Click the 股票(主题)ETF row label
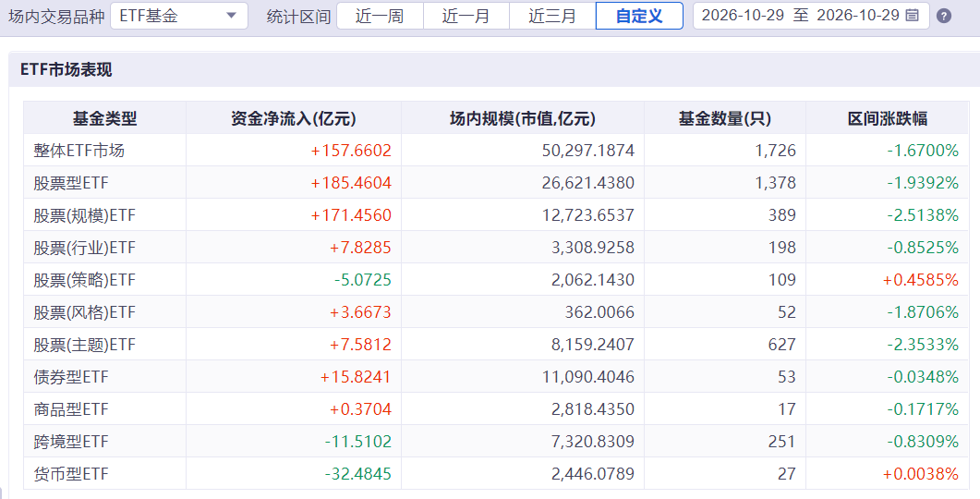The width and height of the screenshot is (980, 499). coord(84,345)
